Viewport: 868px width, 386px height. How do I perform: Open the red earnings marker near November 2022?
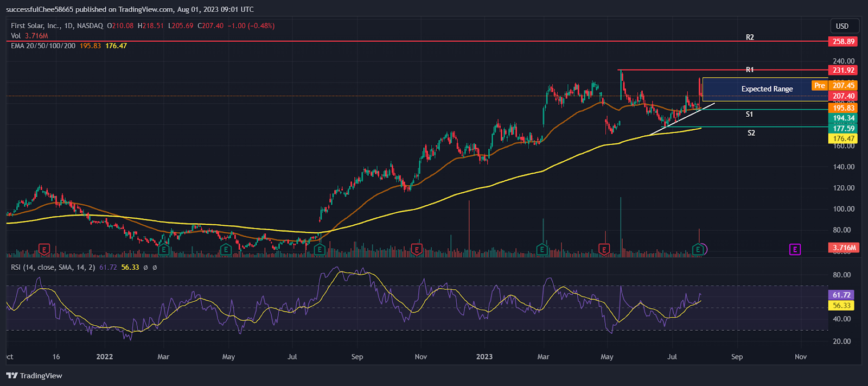point(417,250)
